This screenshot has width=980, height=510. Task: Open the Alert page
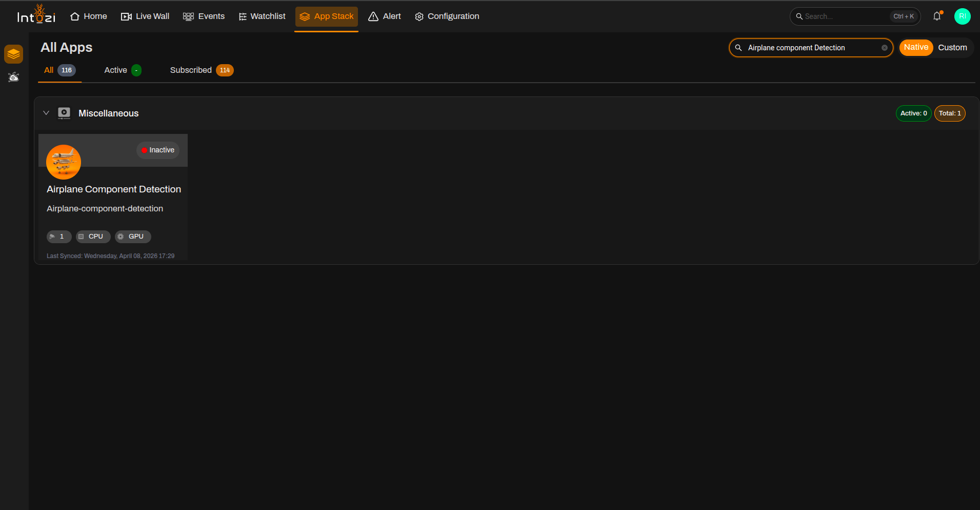pos(385,16)
